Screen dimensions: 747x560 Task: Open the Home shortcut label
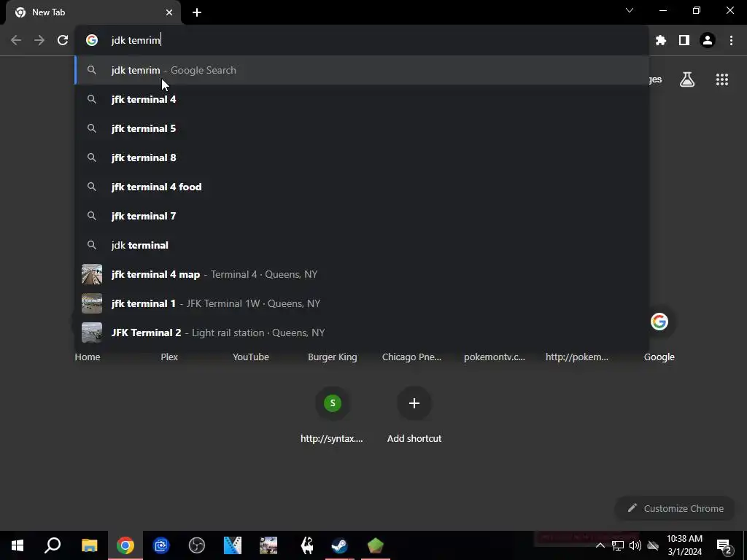(88, 357)
